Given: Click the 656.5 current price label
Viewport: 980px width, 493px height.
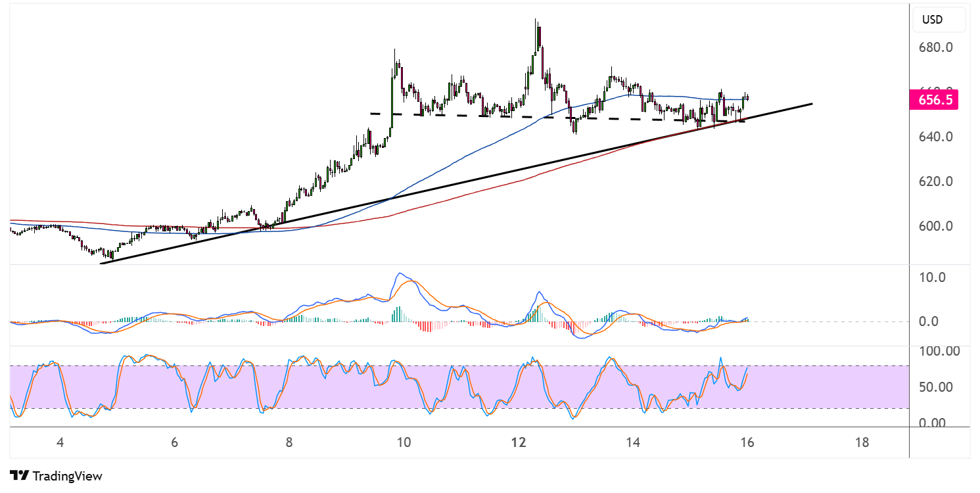Looking at the screenshot, I should point(934,100).
